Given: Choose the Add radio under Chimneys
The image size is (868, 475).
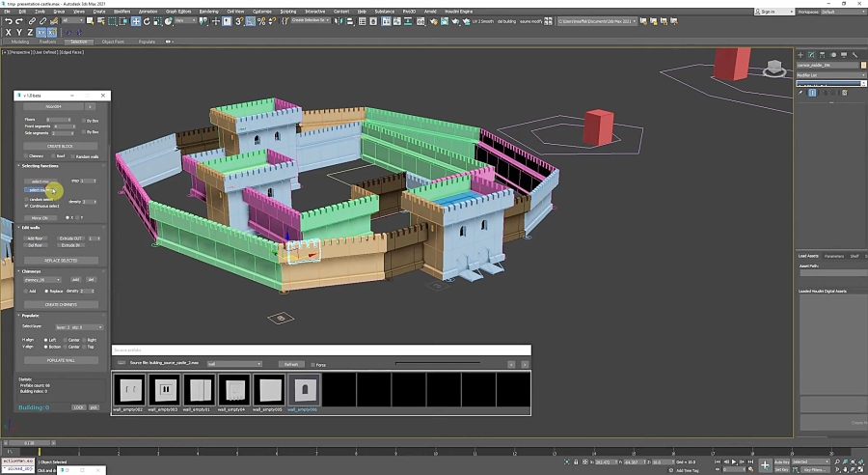Looking at the screenshot, I should point(26,291).
